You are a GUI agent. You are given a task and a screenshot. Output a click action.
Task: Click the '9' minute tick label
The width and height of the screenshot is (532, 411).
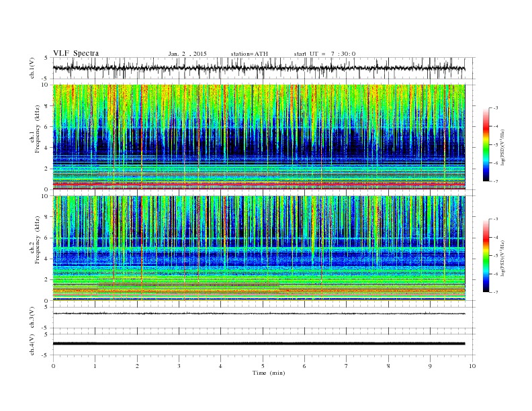pos(430,366)
